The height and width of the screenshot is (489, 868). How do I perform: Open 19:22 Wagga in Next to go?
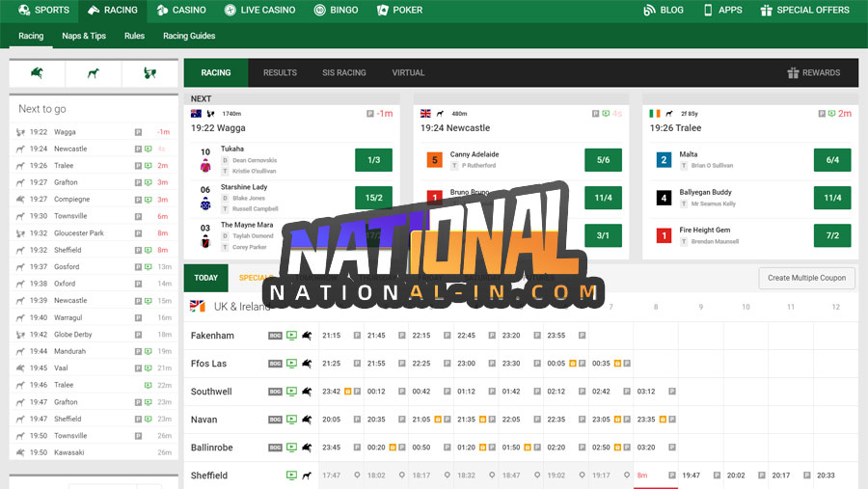coord(94,132)
